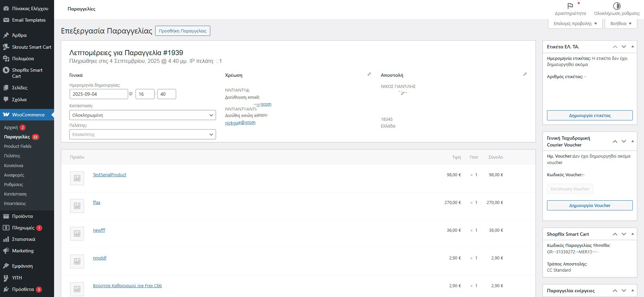
Task: Collapse the ELTA label panel toggle
Action: coord(633,47)
